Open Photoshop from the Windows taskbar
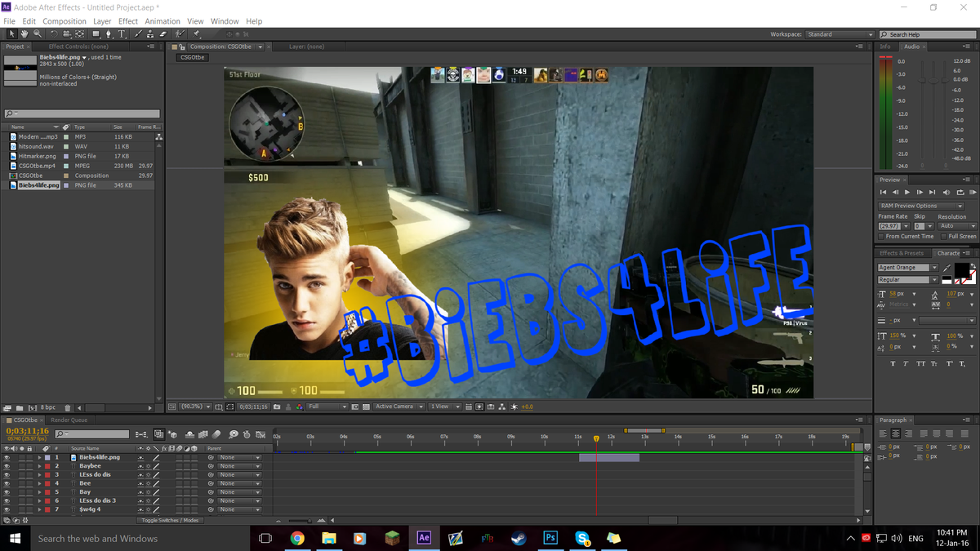980x551 pixels. (550, 538)
